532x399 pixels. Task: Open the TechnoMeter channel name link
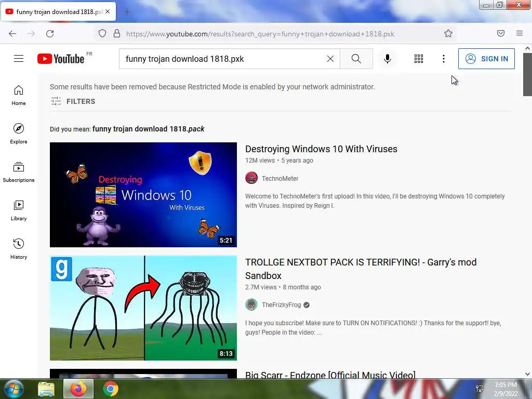(280, 179)
